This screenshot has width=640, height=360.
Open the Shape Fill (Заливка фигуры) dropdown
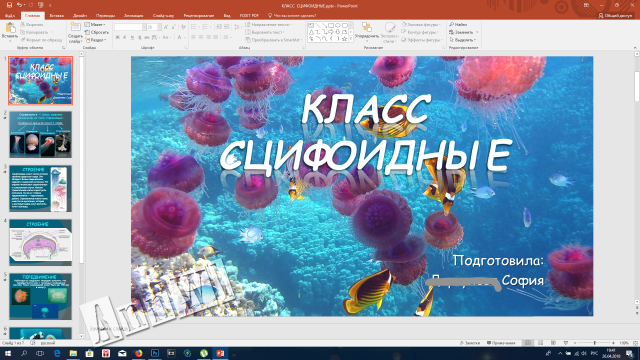coord(422,24)
